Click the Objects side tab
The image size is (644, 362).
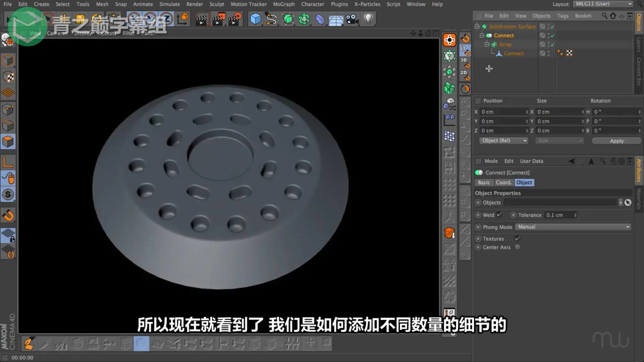pyautogui.click(x=639, y=22)
